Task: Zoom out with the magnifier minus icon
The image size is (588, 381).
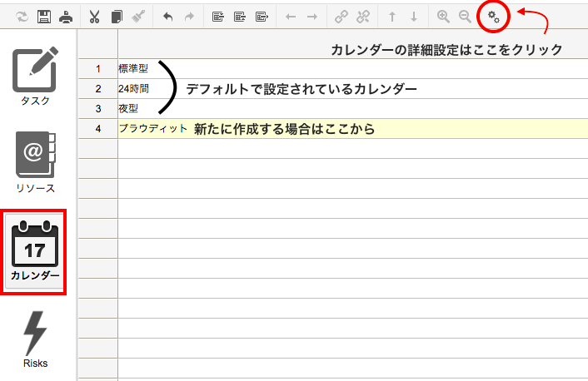Action: pyautogui.click(x=465, y=17)
